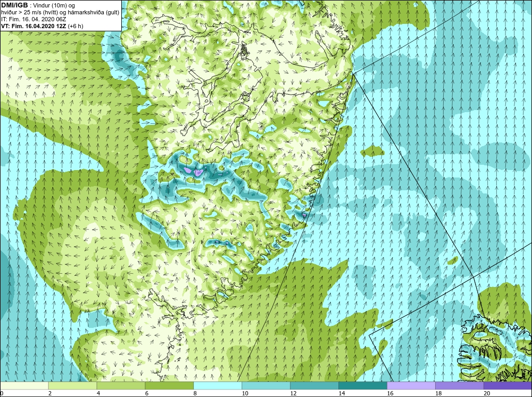Viewport: 532px width, 397px height.
Task: Click the dark teal 14–16 m/s legend swatch
Action: (x=363, y=386)
